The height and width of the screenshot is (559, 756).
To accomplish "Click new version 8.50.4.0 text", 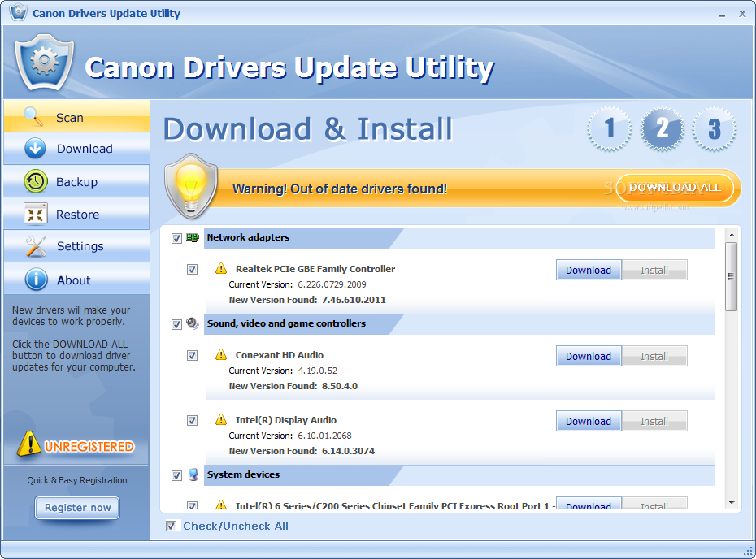I will 340,386.
